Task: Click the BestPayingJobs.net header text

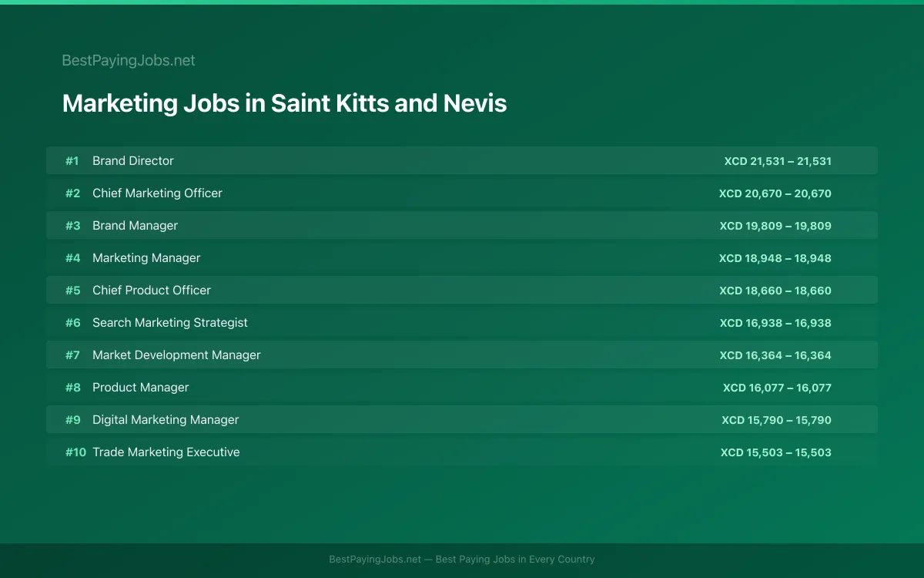Action: pyautogui.click(x=129, y=60)
